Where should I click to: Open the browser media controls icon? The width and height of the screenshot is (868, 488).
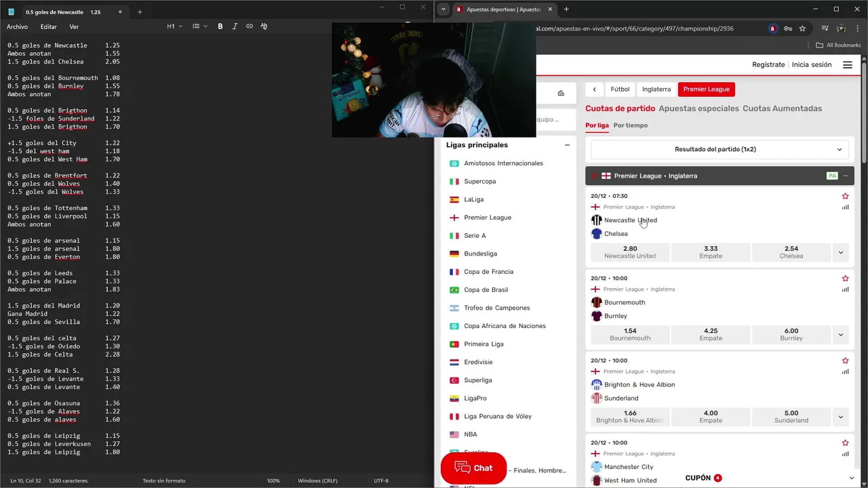click(825, 28)
